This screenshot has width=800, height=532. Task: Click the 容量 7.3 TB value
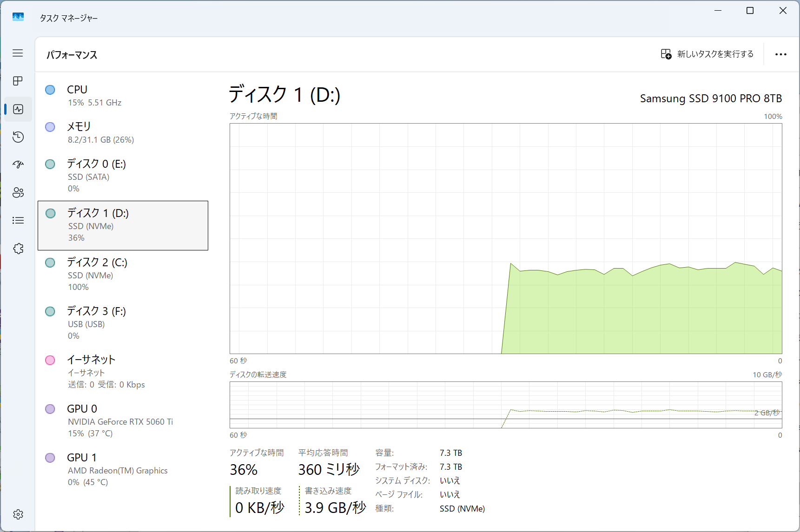point(451,453)
